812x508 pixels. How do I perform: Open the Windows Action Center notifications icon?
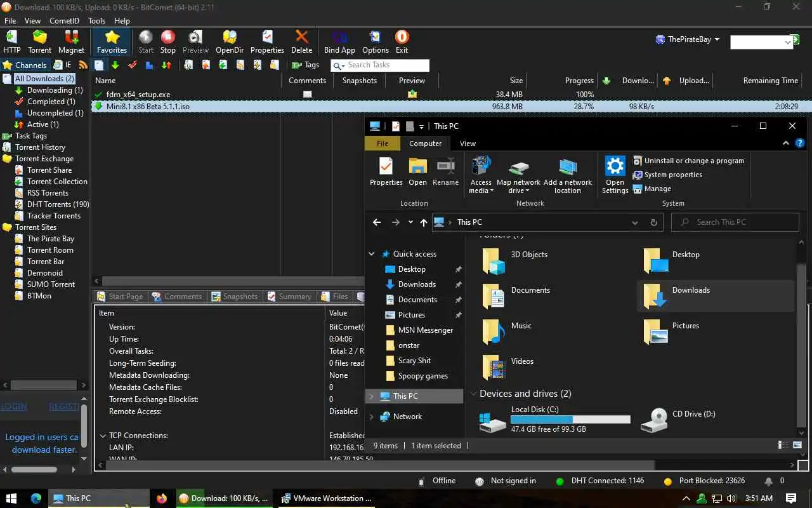[790, 498]
